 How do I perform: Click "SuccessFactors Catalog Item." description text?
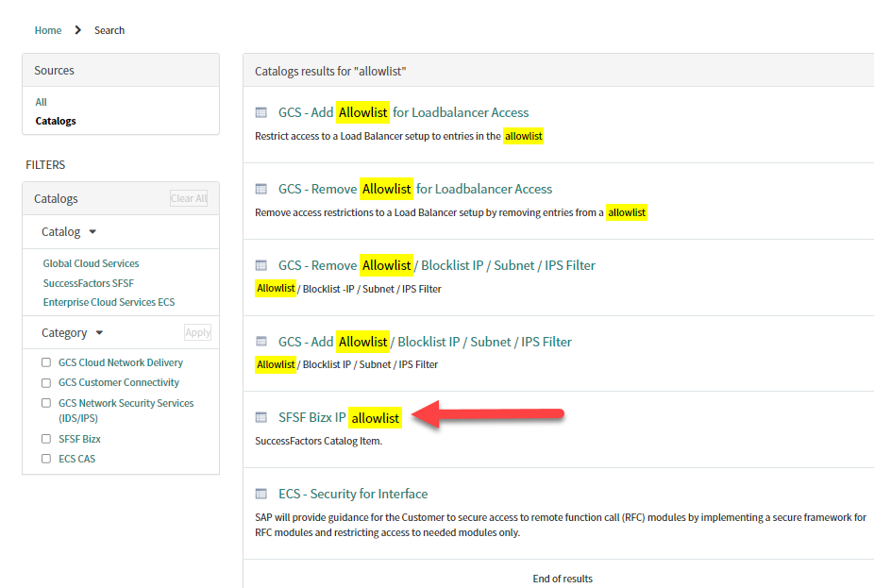[x=319, y=441]
